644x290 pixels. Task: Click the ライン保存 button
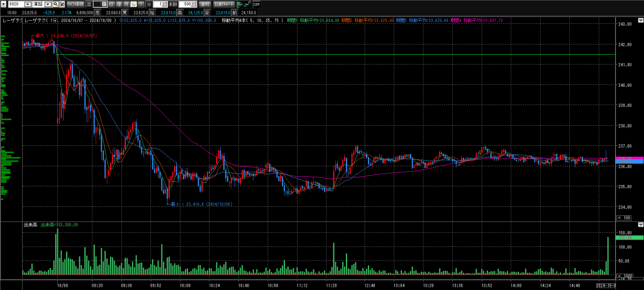75,4
